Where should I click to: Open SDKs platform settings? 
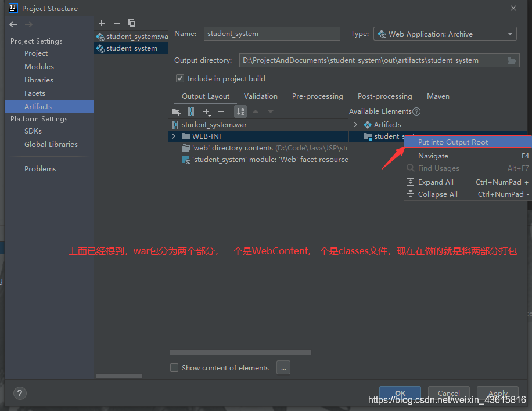click(33, 131)
